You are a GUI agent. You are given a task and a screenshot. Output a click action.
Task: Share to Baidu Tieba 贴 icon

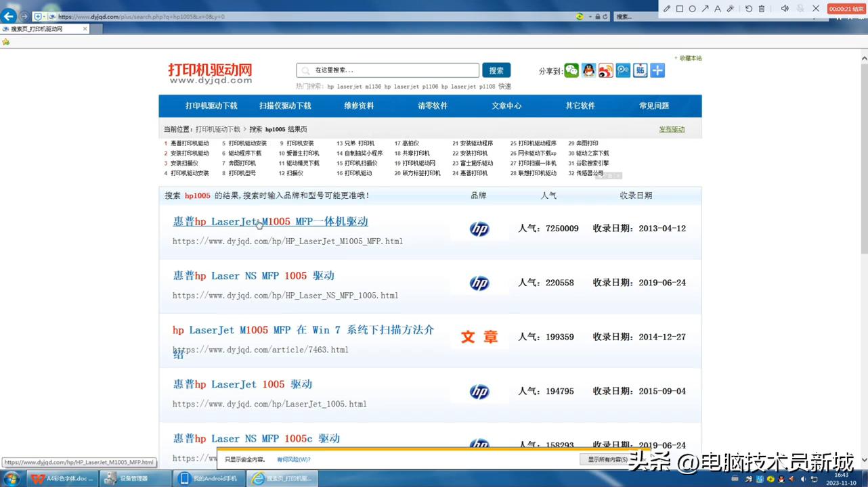(x=641, y=70)
